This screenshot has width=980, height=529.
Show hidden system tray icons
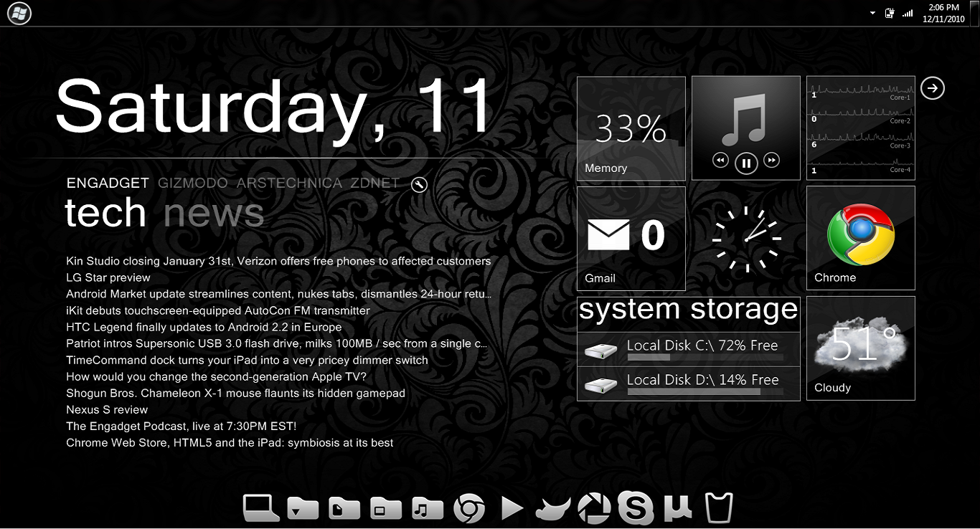(872, 13)
